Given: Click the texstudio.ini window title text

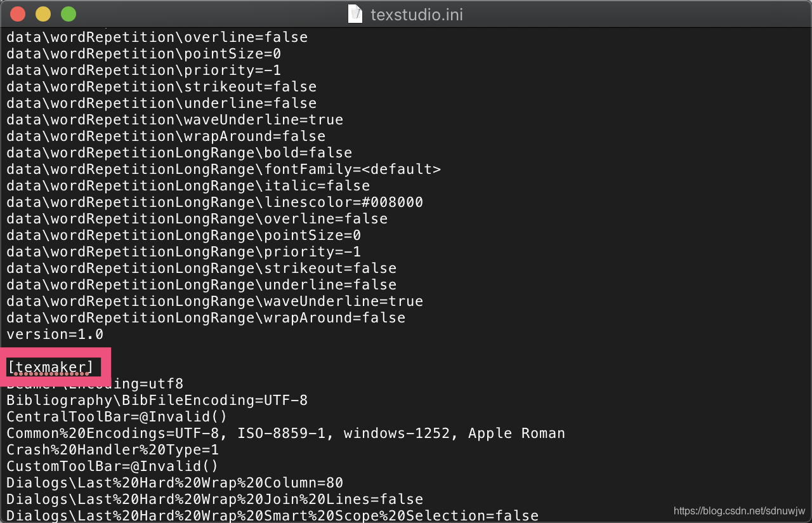Looking at the screenshot, I should [x=416, y=14].
